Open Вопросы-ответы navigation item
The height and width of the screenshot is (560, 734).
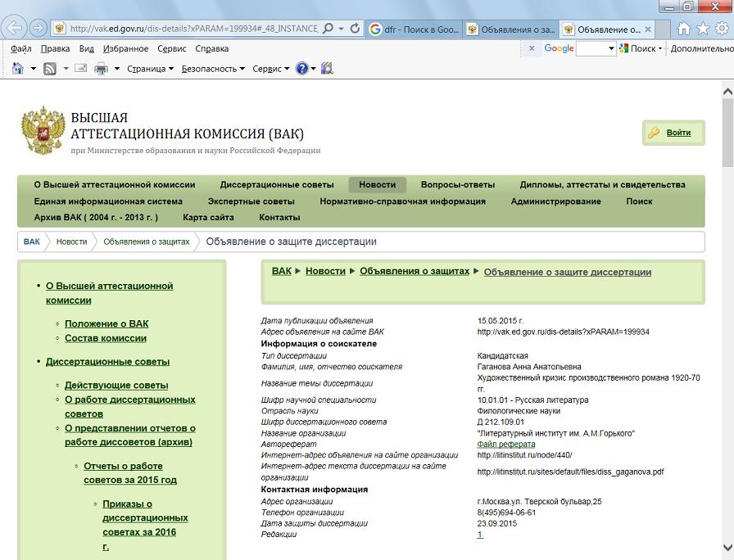pyautogui.click(x=458, y=185)
